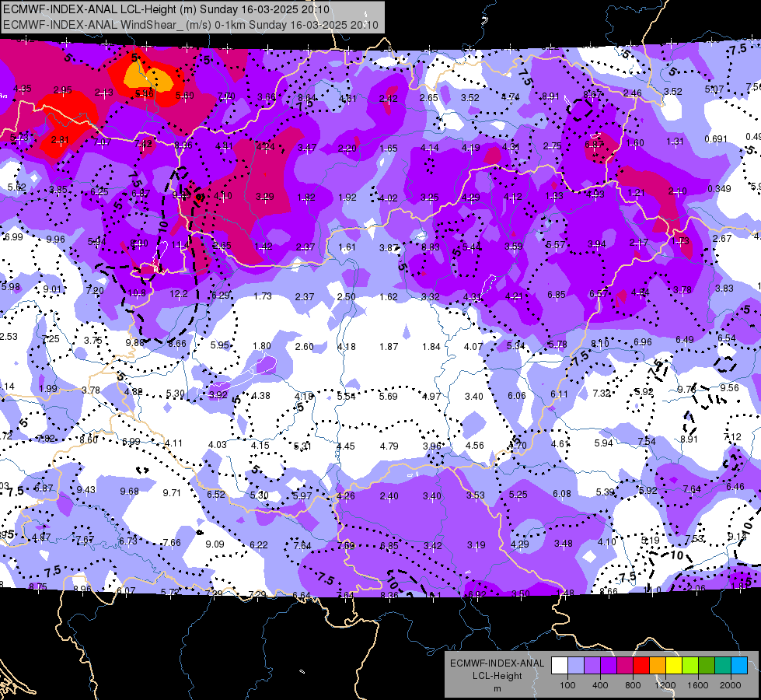
Task: Click the magenta legend swatch
Action: pos(625,666)
